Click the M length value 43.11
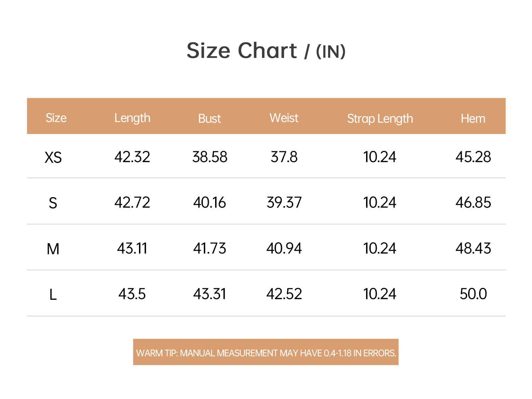 pyautogui.click(x=132, y=248)
